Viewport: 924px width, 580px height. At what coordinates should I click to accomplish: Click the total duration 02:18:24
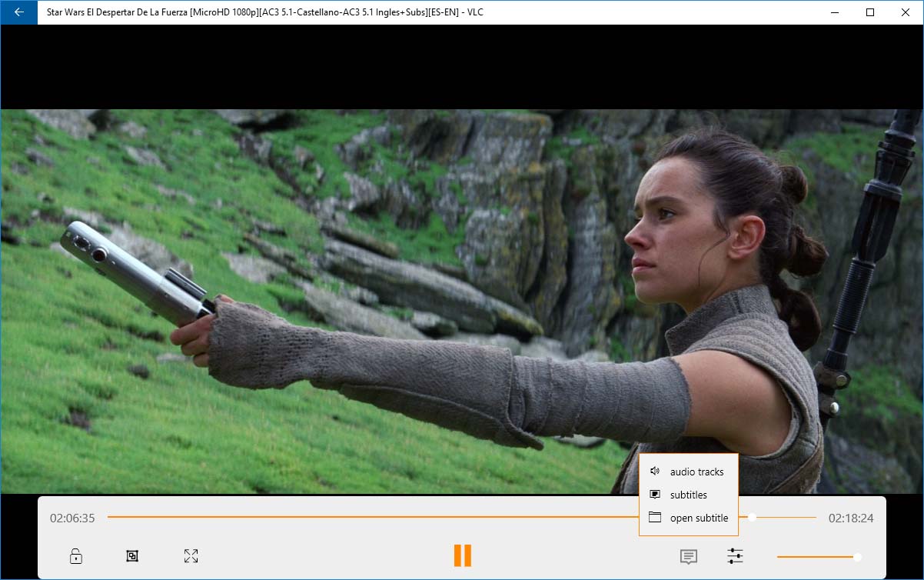click(851, 518)
